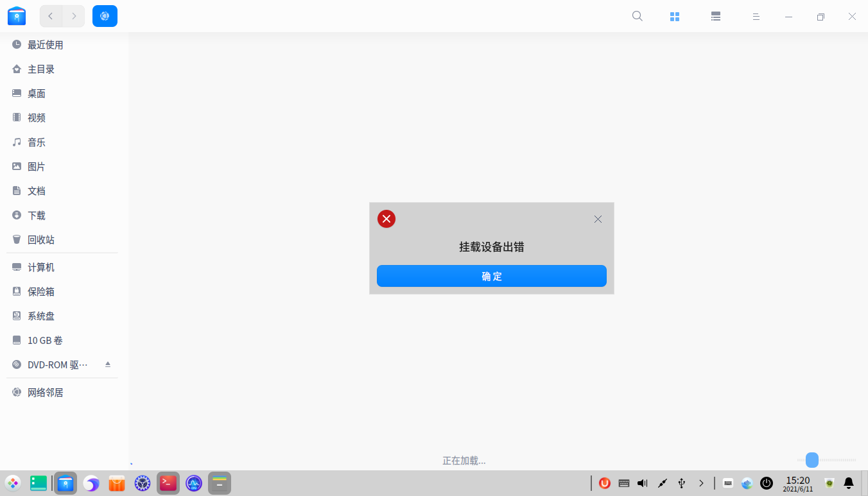Image resolution: width=868 pixels, height=496 pixels.
Task: Switch to list view
Action: pyautogui.click(x=716, y=17)
